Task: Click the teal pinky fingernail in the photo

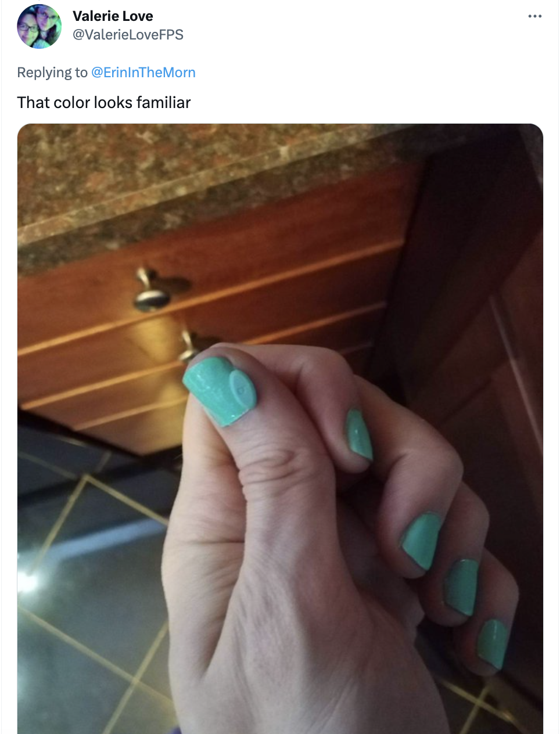Action: pos(493,644)
